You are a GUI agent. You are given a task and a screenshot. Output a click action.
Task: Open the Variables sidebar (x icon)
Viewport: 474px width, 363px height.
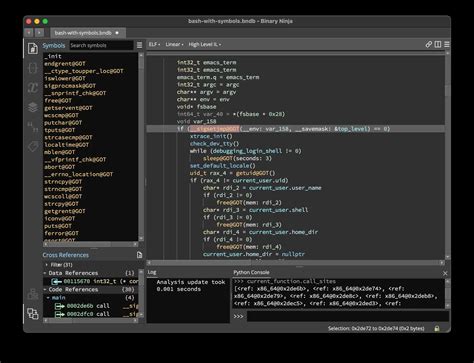point(32,88)
